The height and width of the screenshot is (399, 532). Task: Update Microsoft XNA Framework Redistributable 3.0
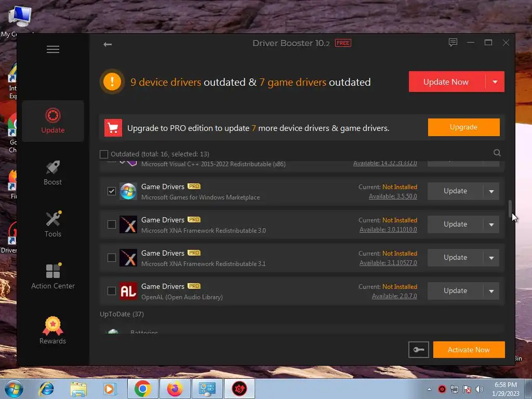coord(455,224)
